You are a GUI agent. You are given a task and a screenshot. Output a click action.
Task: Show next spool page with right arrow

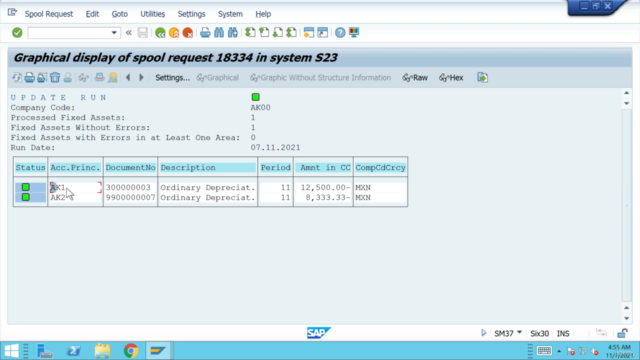[x=141, y=78]
